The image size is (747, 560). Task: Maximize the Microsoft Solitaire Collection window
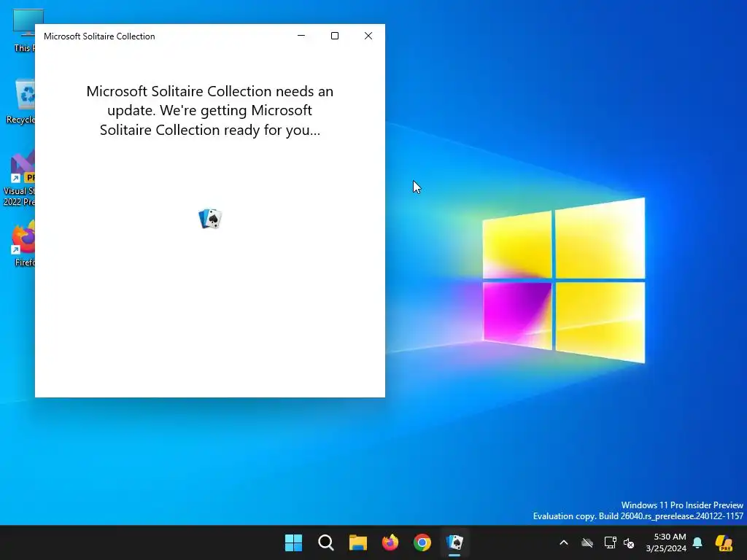click(335, 36)
